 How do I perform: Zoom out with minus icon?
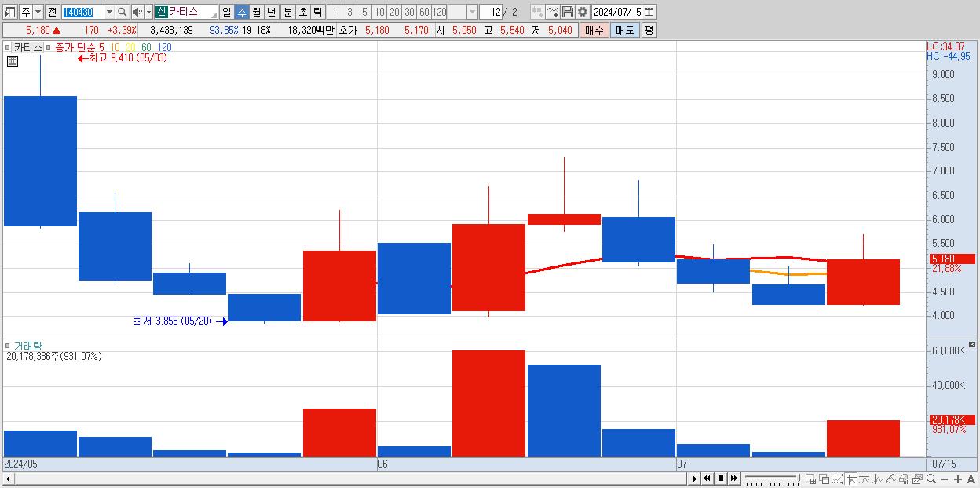pos(944,479)
